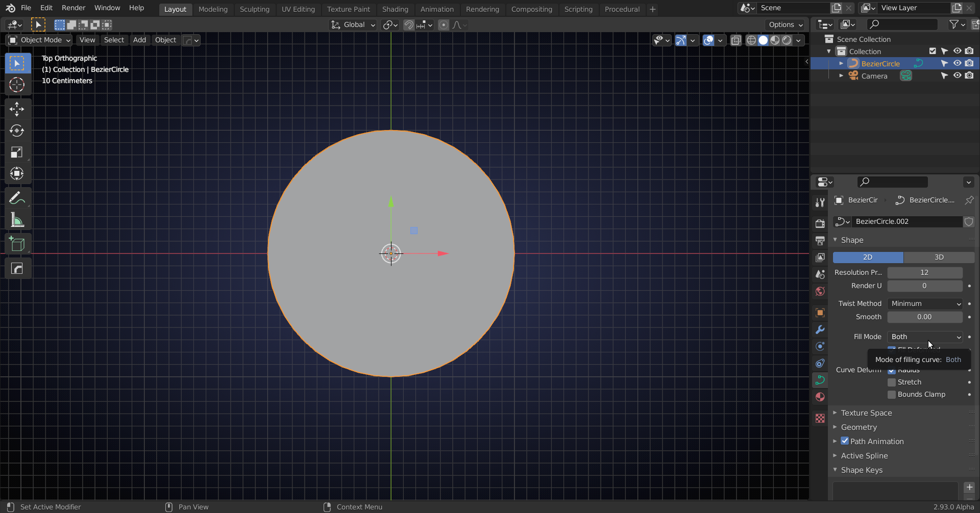
Task: Open the Material properties tab
Action: pyautogui.click(x=820, y=397)
